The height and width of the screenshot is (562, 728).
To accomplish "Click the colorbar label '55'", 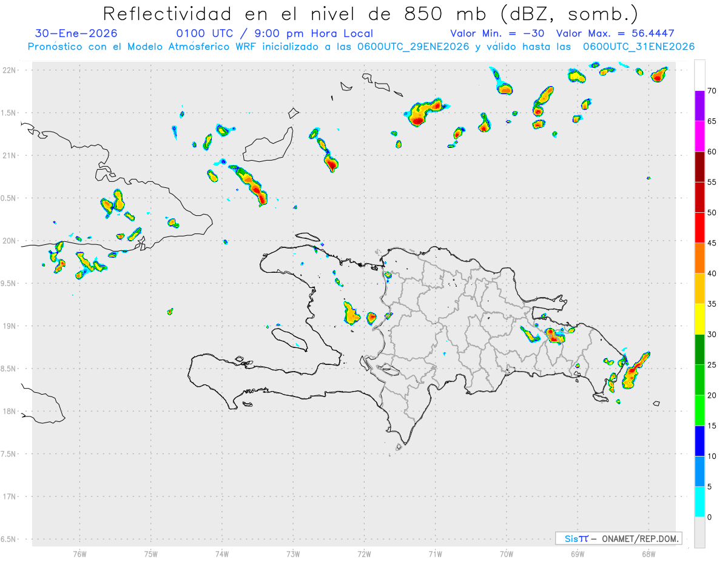I will click(x=712, y=182).
